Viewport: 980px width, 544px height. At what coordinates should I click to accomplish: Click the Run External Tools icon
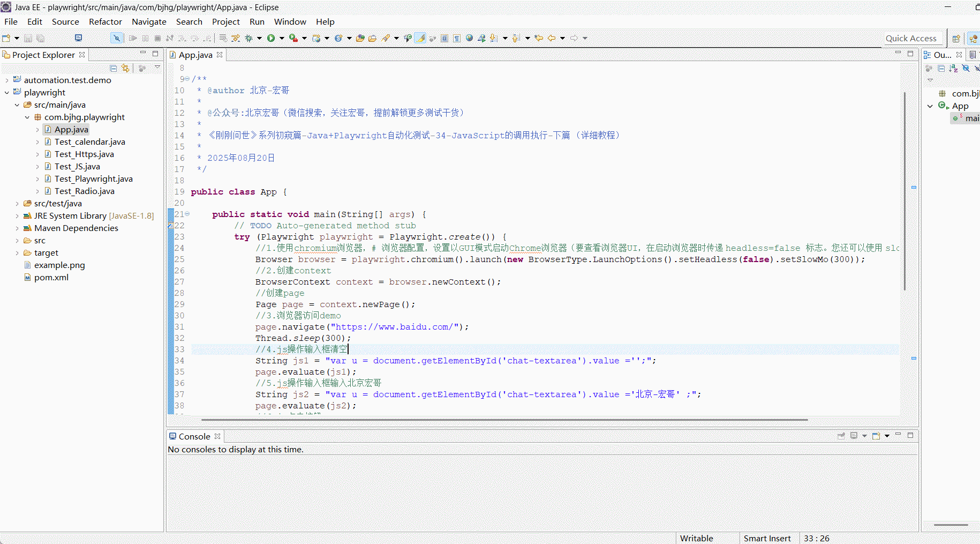[x=293, y=38]
